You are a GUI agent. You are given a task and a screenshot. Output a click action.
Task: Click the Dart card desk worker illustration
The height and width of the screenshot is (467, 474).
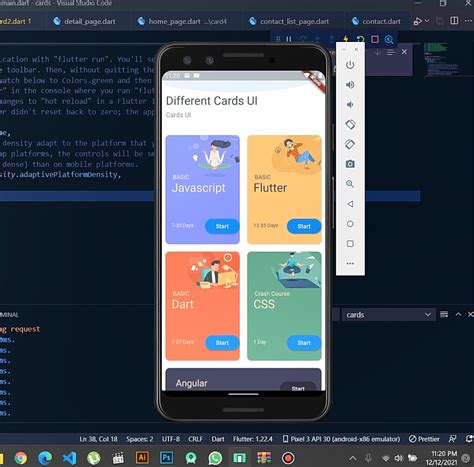213,271
